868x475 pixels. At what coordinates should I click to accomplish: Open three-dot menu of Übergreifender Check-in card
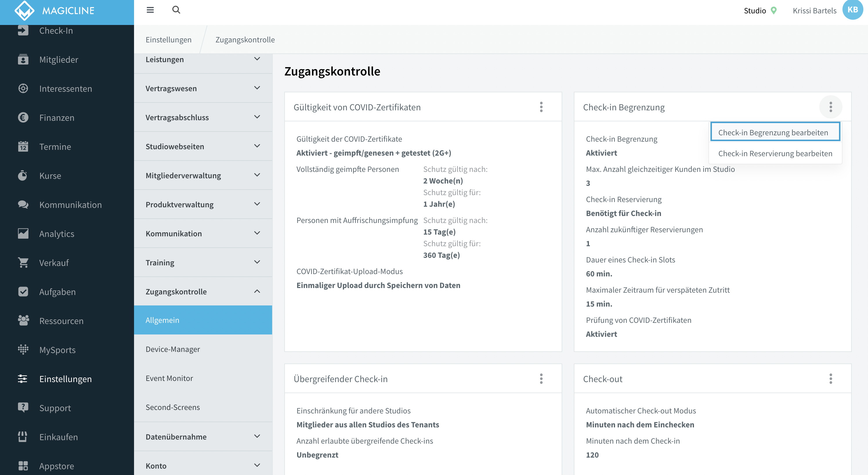541,379
